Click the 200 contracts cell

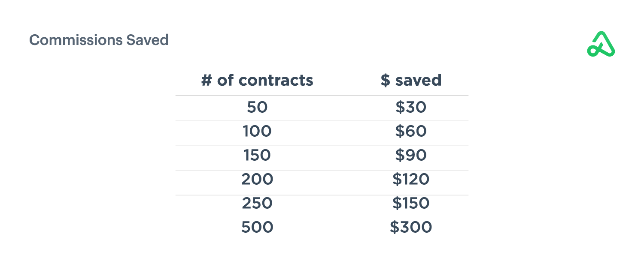tap(257, 179)
